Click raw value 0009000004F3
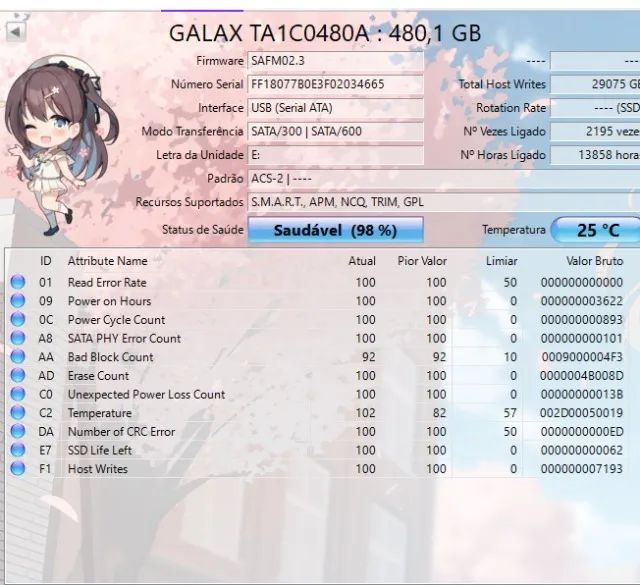Viewport: 640px width, 585px height. (582, 357)
